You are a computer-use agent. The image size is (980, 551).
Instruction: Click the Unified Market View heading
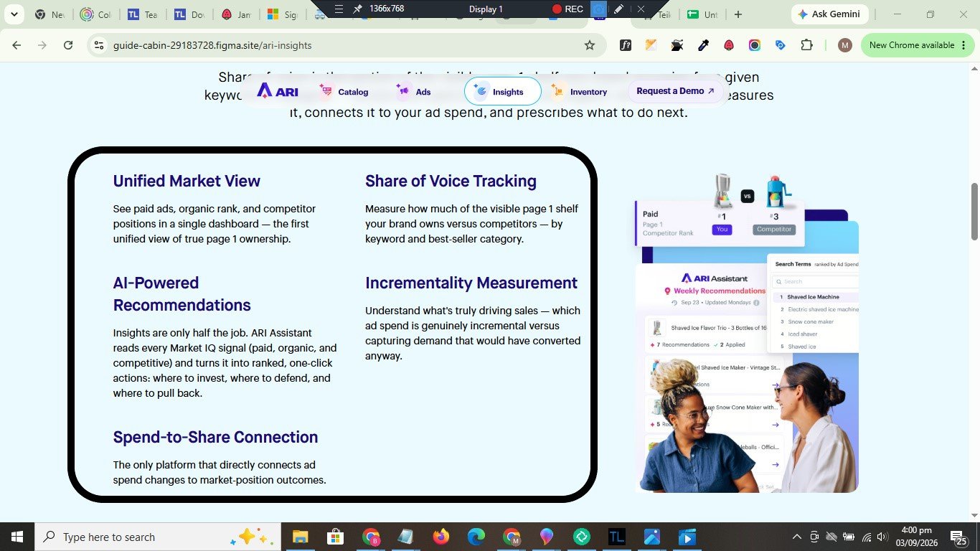point(187,181)
